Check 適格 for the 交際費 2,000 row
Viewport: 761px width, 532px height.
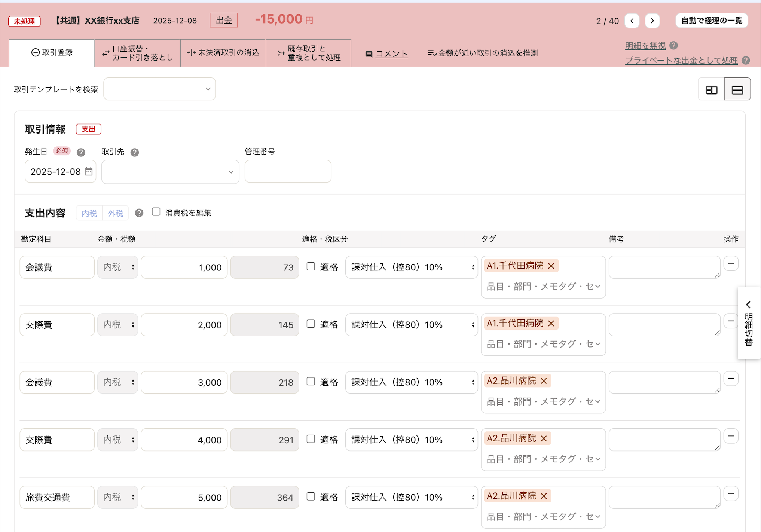point(311,324)
